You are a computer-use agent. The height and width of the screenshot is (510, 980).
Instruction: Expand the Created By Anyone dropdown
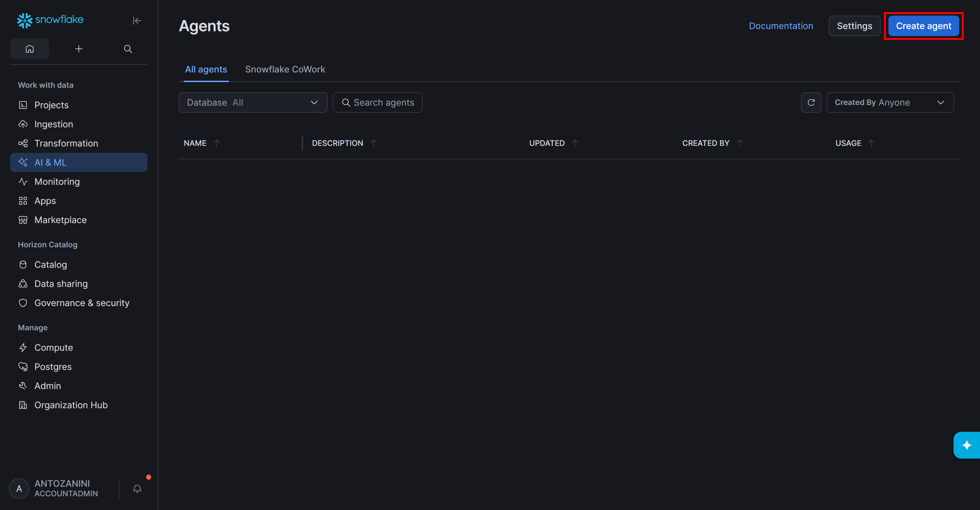click(x=890, y=102)
